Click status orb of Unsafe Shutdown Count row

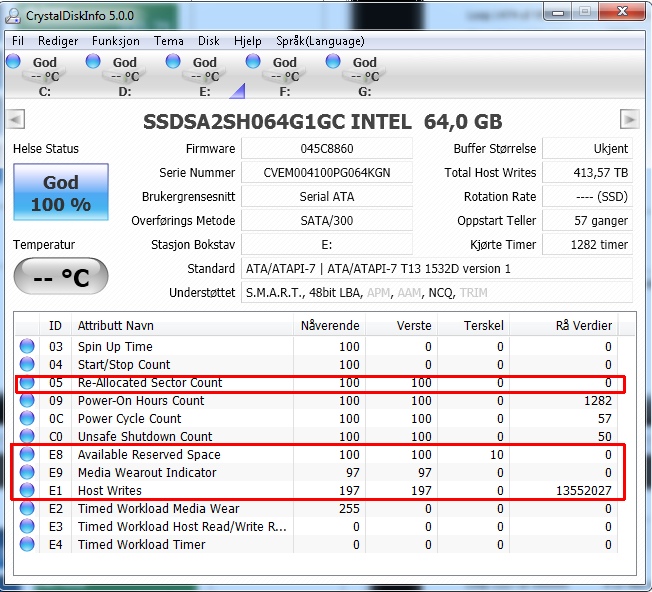point(27,436)
